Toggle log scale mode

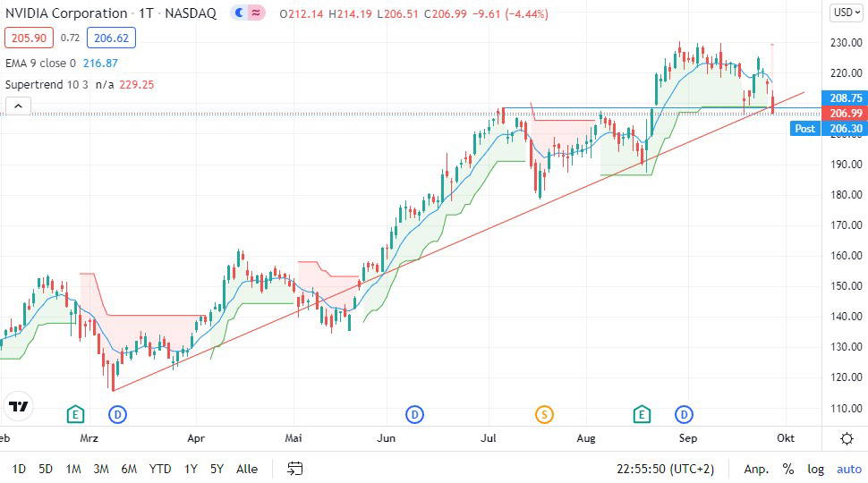click(x=815, y=470)
